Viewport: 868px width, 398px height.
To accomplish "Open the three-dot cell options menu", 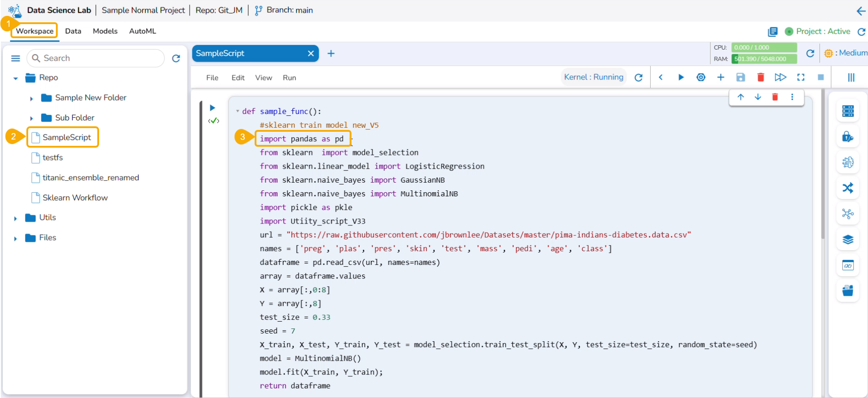I will 792,97.
